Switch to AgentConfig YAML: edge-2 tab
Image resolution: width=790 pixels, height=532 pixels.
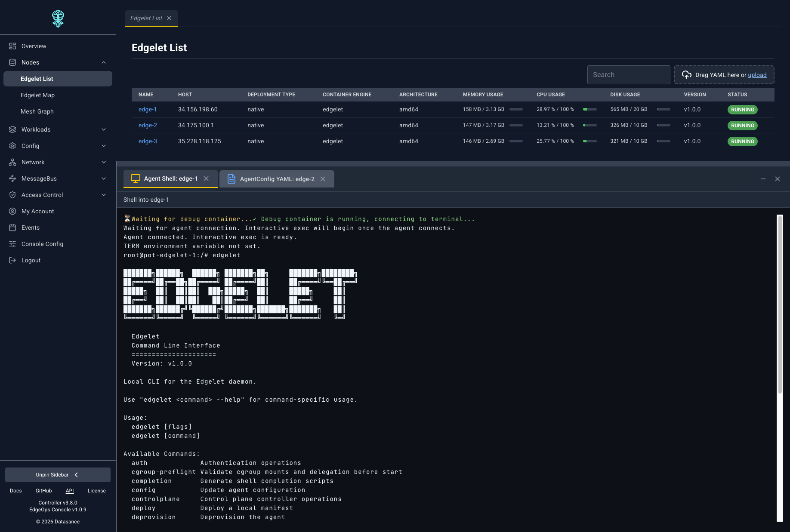tap(277, 179)
